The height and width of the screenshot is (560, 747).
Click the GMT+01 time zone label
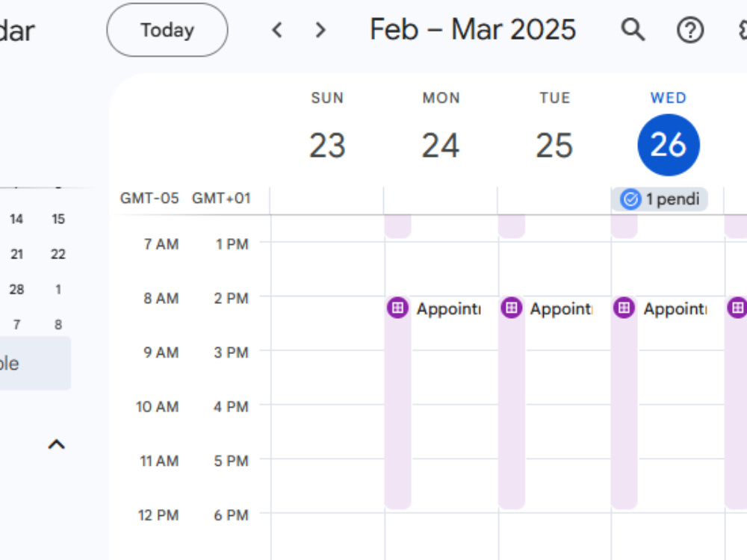(221, 198)
